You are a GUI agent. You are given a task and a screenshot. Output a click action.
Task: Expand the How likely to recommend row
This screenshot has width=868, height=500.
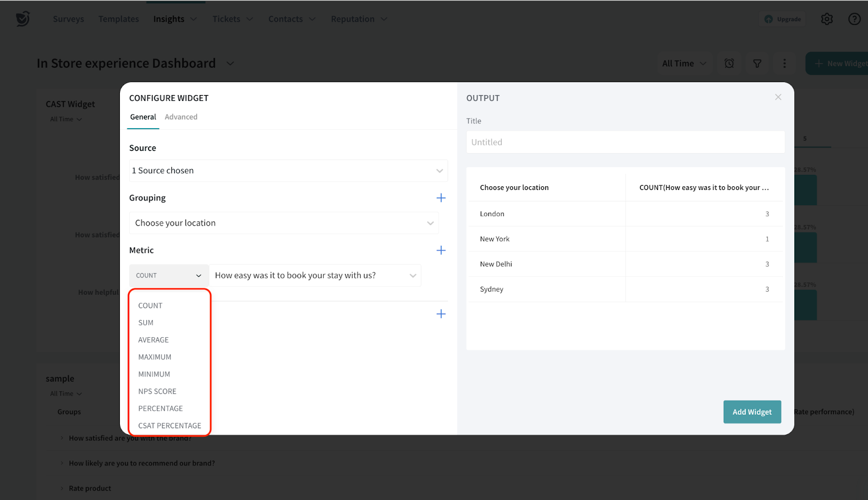tap(62, 464)
